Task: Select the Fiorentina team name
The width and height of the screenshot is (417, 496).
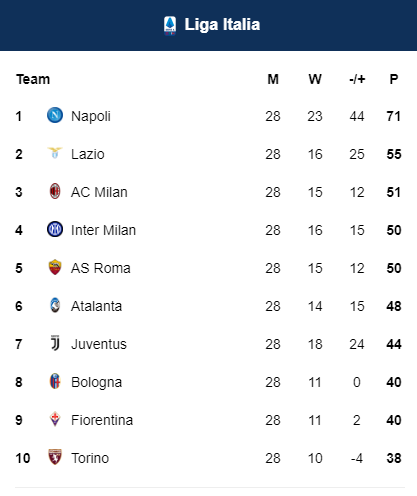Action: 102,420
